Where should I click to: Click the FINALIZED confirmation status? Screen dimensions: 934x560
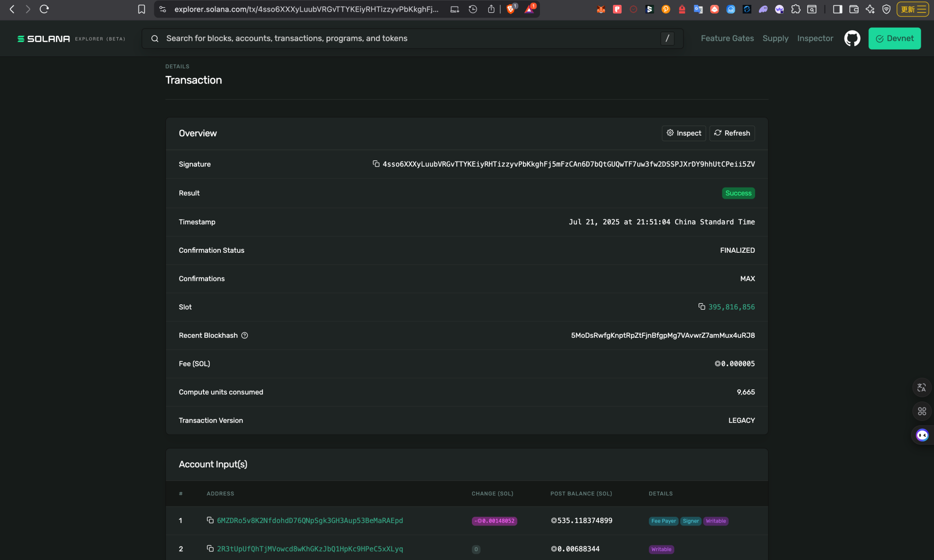pyautogui.click(x=737, y=250)
